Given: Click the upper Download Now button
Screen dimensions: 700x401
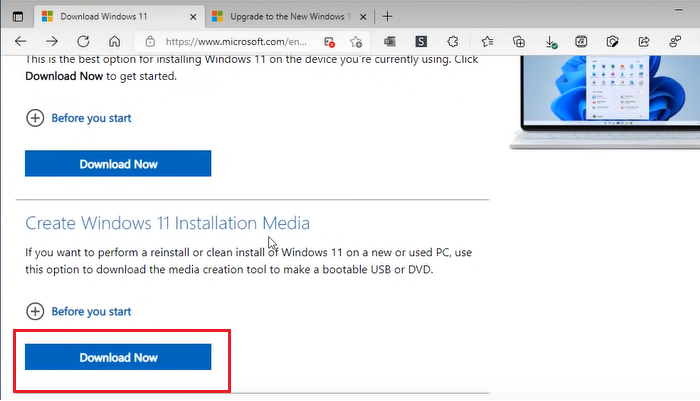Looking at the screenshot, I should click(x=118, y=164).
